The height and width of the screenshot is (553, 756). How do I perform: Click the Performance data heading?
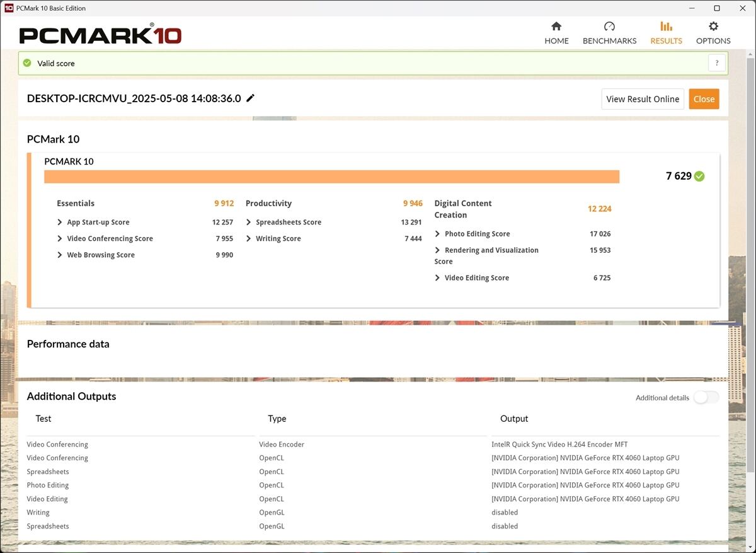(x=68, y=344)
